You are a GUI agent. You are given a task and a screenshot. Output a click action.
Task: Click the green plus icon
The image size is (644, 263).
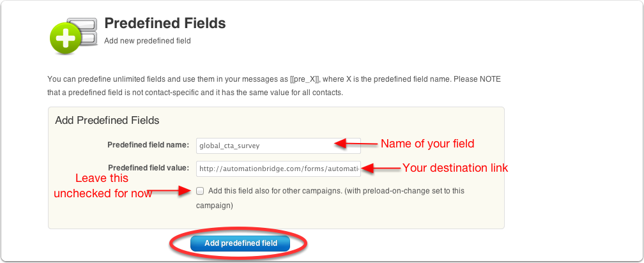pyautogui.click(x=65, y=38)
